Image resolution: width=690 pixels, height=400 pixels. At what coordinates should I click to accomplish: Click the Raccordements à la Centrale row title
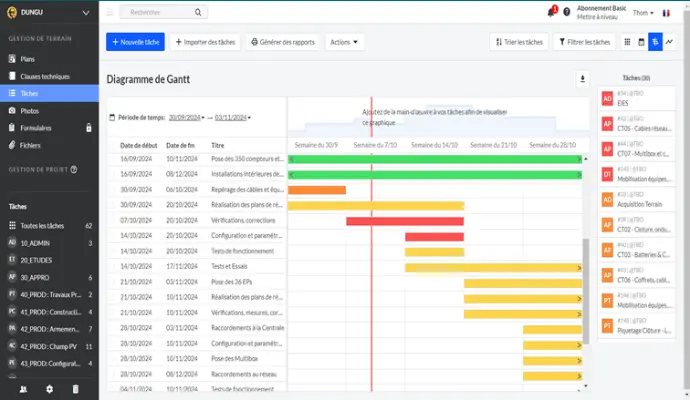click(x=247, y=328)
